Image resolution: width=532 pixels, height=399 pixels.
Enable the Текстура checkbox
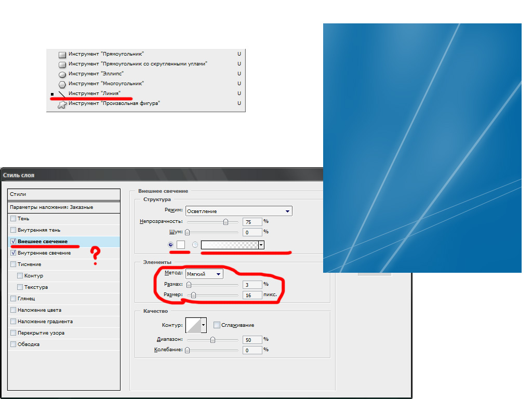(x=20, y=287)
